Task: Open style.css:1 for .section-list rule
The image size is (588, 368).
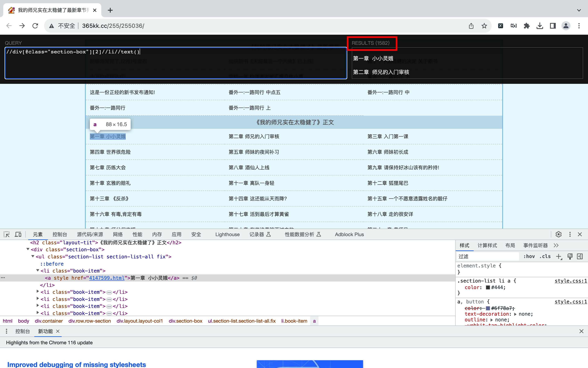Action: click(x=571, y=281)
